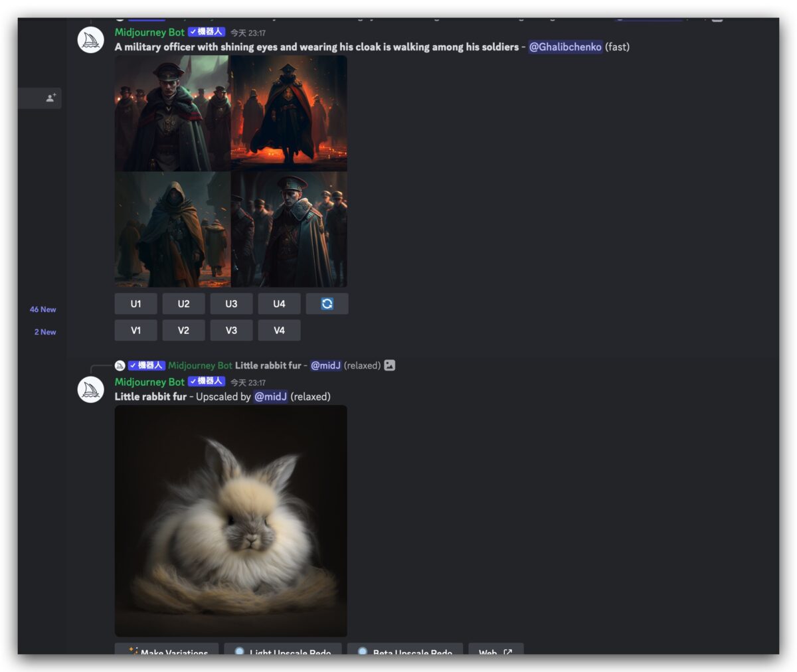
Task: Select U4 to upscale fourth image
Action: [279, 303]
